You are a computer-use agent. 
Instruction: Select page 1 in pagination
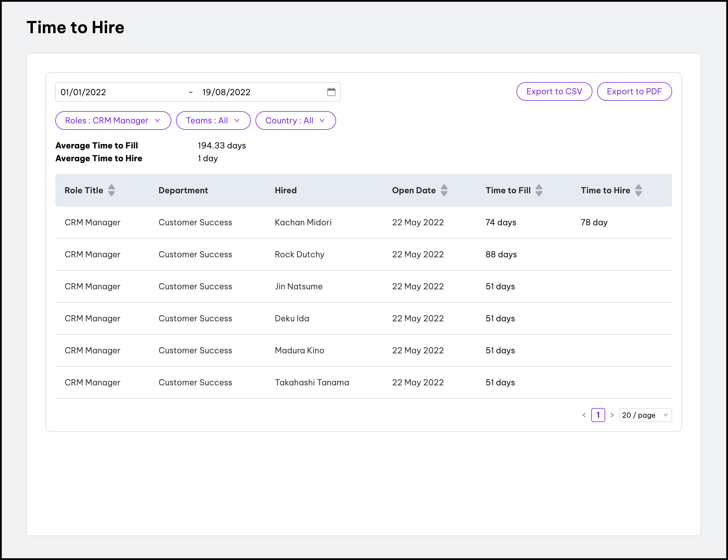(598, 415)
